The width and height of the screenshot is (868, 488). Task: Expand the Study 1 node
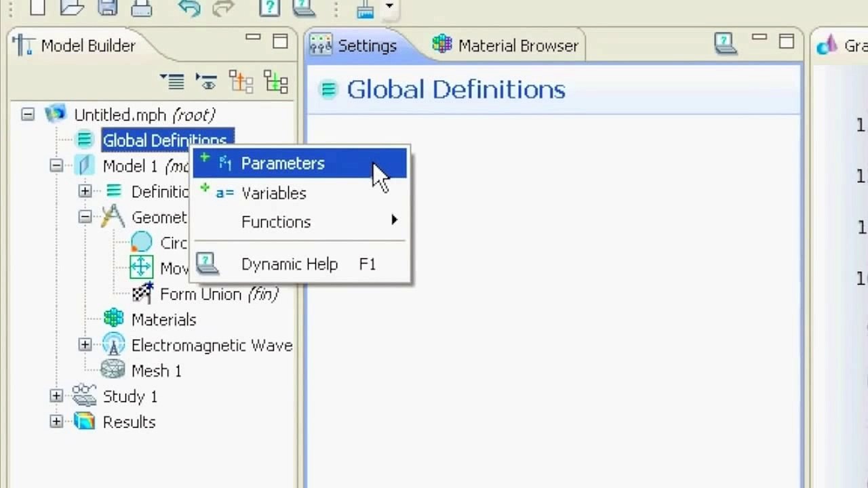click(x=56, y=396)
